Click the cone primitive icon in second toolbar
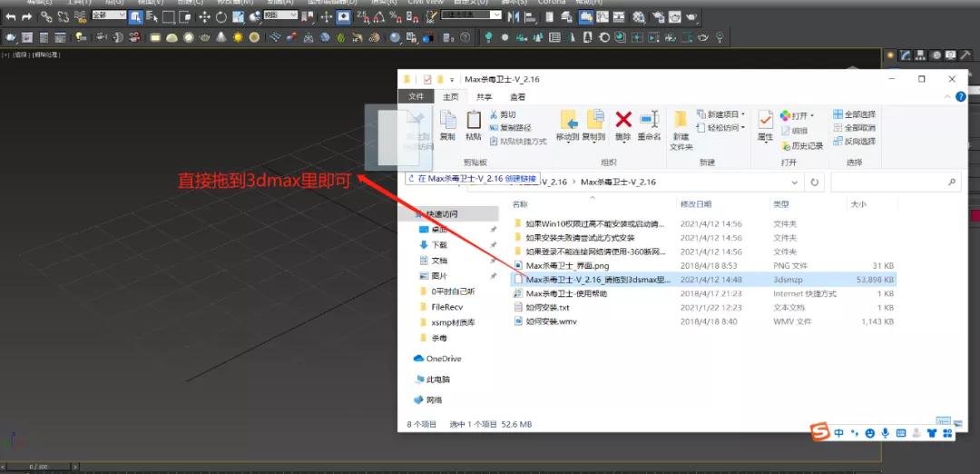 221,37
